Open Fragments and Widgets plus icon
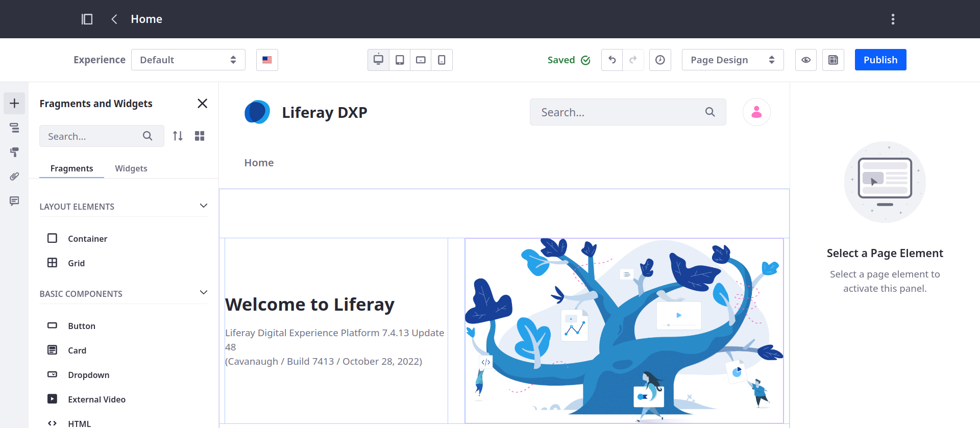The width and height of the screenshot is (980, 428). click(x=14, y=103)
